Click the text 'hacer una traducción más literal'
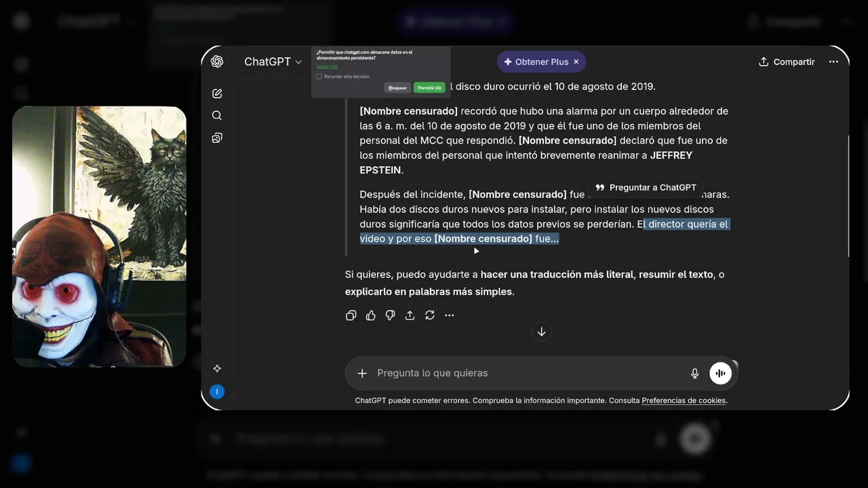The image size is (868, 488). [x=557, y=274]
